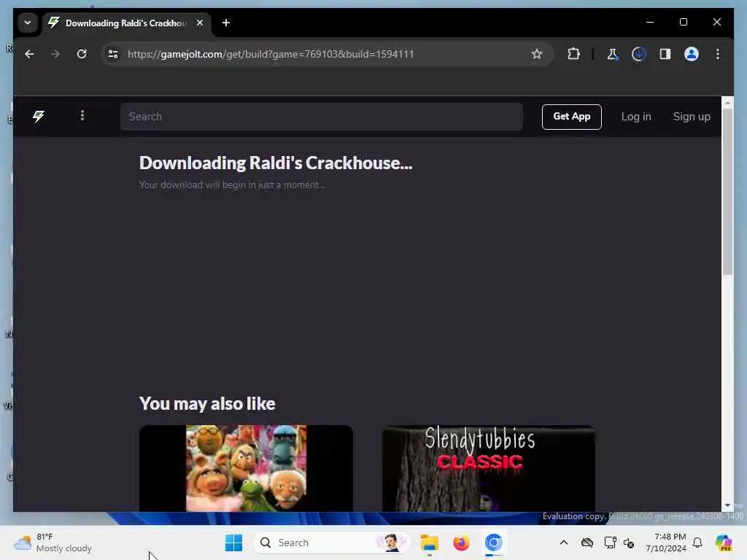Click the taskbar Search box
This screenshot has width=747, height=560.
tap(332, 542)
